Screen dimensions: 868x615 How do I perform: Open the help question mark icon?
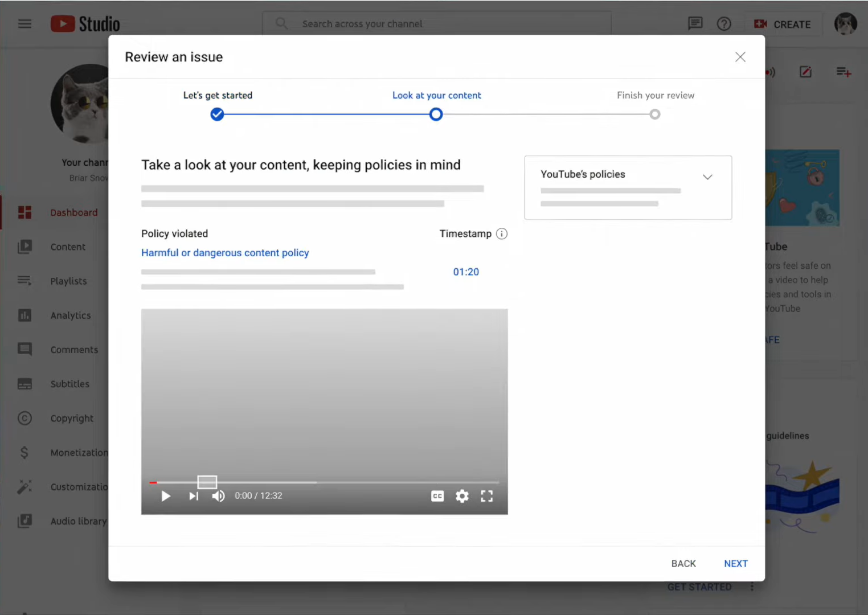point(724,24)
